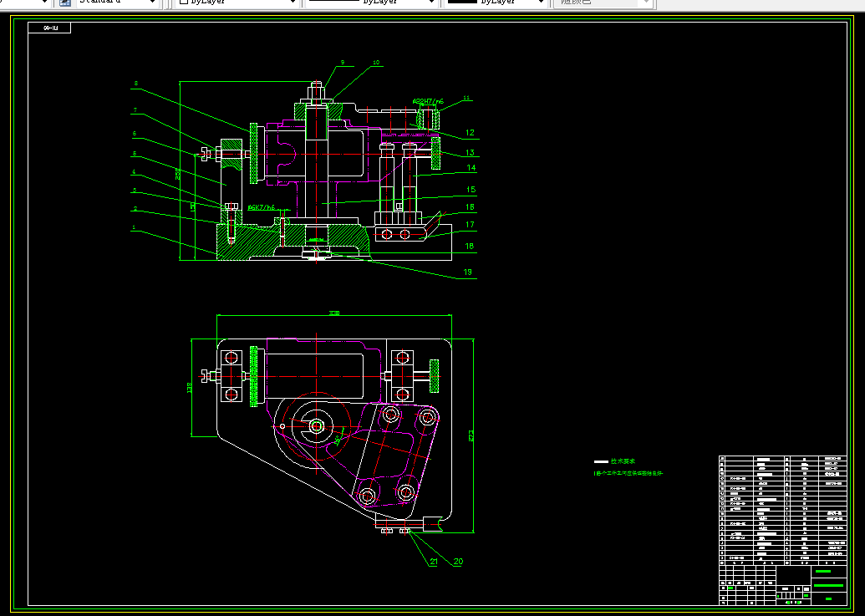Select part balloon number 6
This screenshot has height=616, width=865.
click(135, 134)
